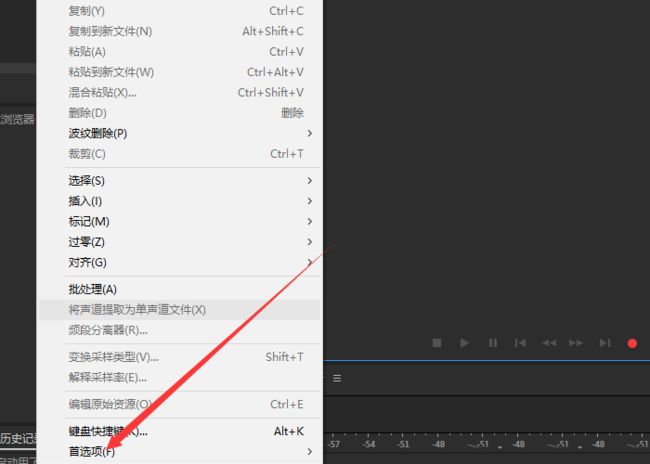This screenshot has width=650, height=464.
Task: Click 批处理(A) menu item
Action: 179,289
